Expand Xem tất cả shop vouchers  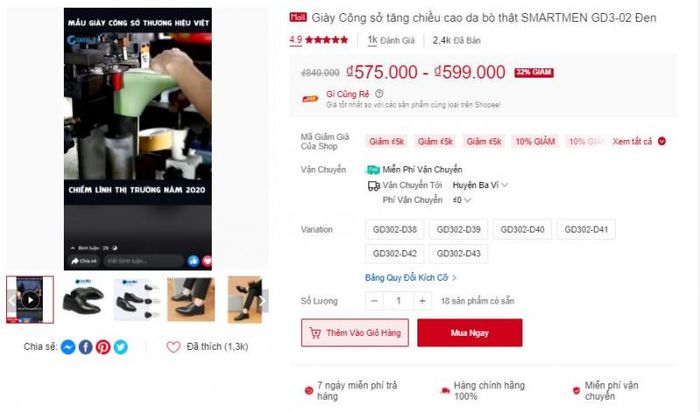pyautogui.click(x=639, y=141)
